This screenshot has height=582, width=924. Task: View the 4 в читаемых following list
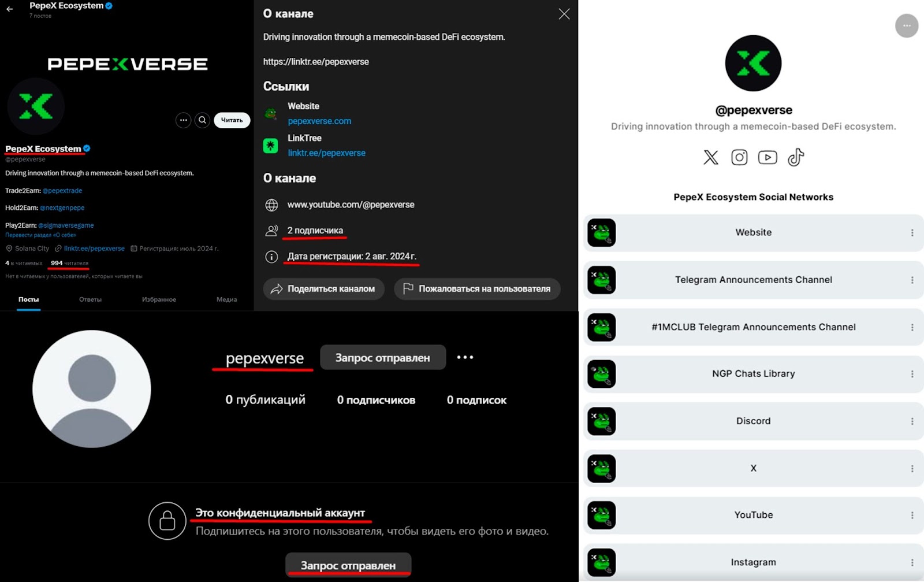24,263
